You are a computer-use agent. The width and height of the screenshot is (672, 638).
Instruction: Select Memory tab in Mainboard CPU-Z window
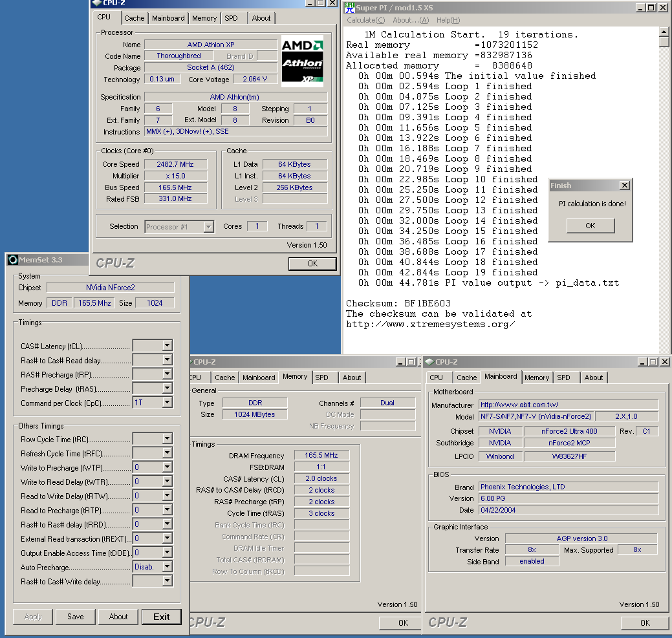[x=537, y=377]
